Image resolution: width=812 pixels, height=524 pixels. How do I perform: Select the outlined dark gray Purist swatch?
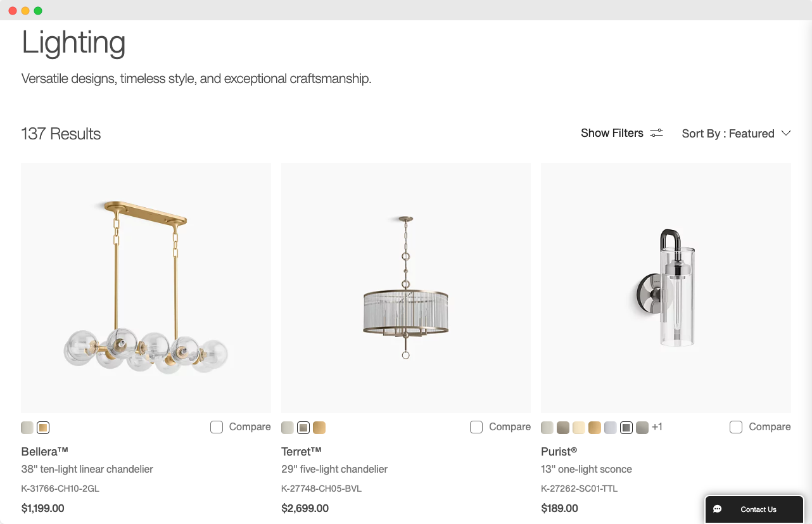626,428
